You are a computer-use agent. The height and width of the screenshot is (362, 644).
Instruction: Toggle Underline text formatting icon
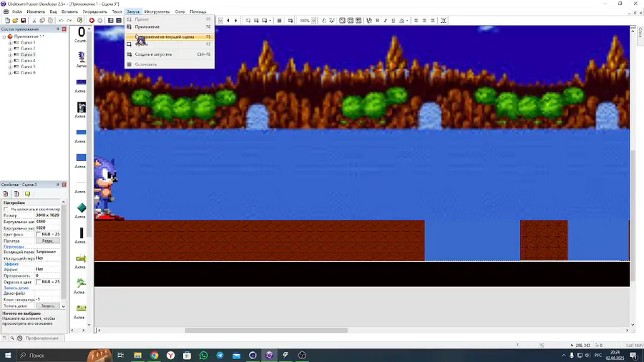click(x=394, y=21)
